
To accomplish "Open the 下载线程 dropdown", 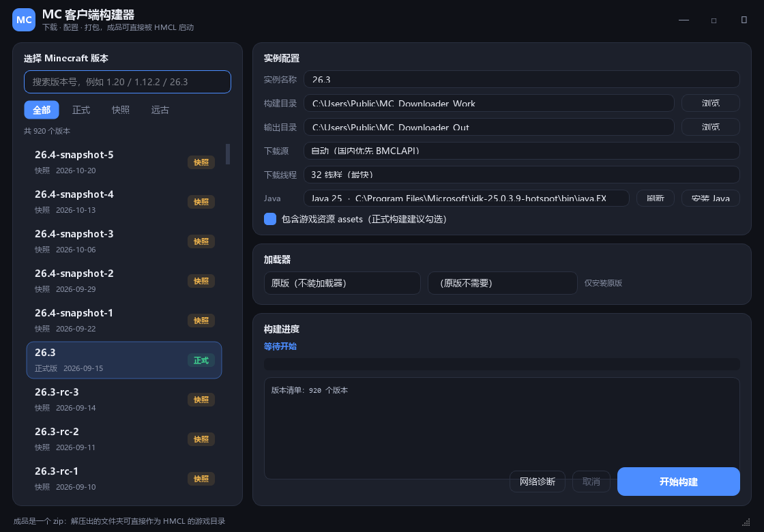I will [521, 175].
